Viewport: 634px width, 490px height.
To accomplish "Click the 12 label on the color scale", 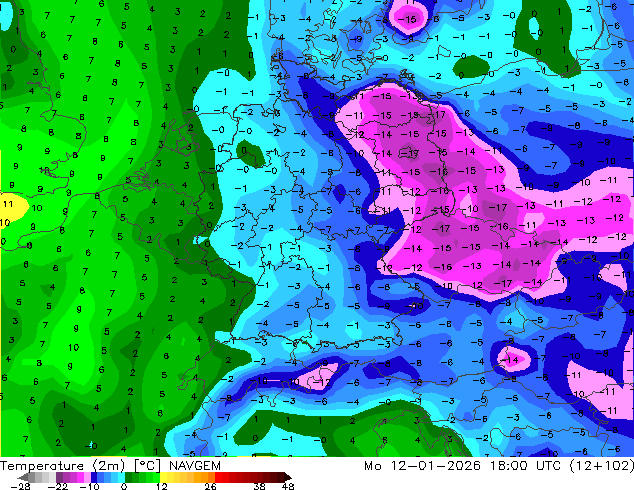I will coord(162,486).
